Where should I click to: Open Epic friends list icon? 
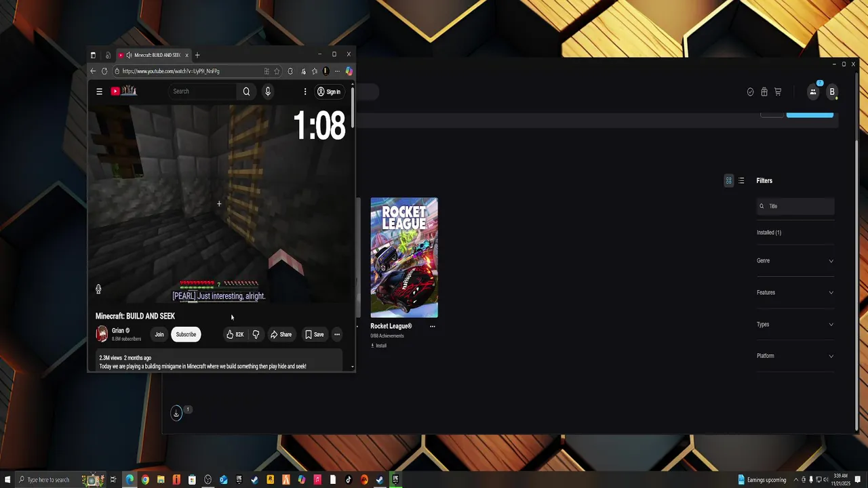coord(813,91)
